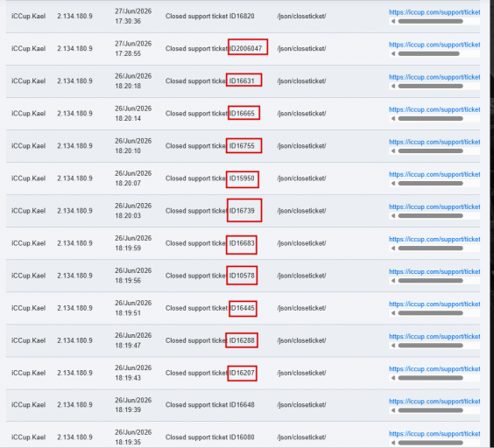The height and width of the screenshot is (448, 494).
Task: Click the scroll-left arrow in the ID16820 row
Action: coord(393,21)
